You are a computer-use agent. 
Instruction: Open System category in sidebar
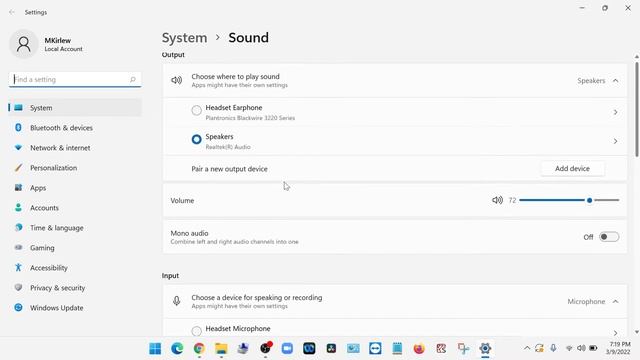[x=75, y=108]
